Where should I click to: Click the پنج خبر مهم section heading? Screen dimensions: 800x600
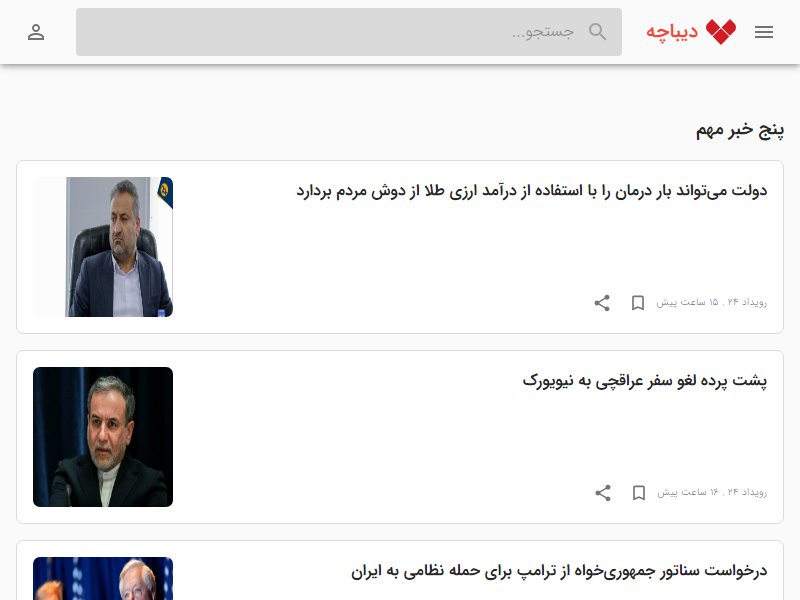pyautogui.click(x=740, y=130)
